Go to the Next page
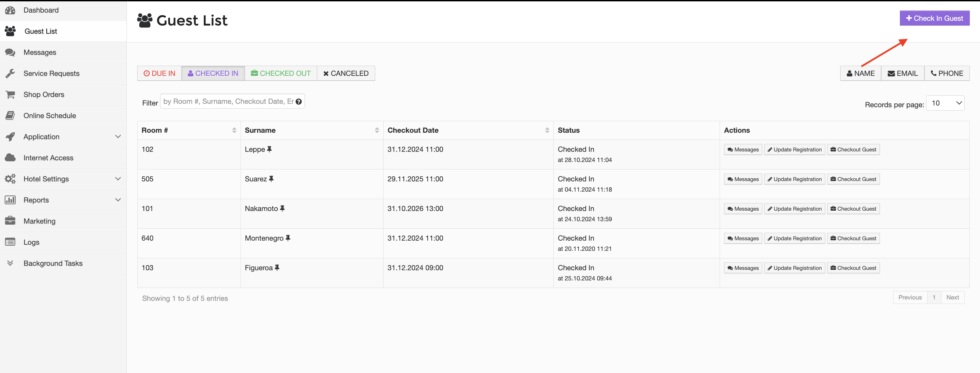Screen dimensions: 980x373 point(953,297)
